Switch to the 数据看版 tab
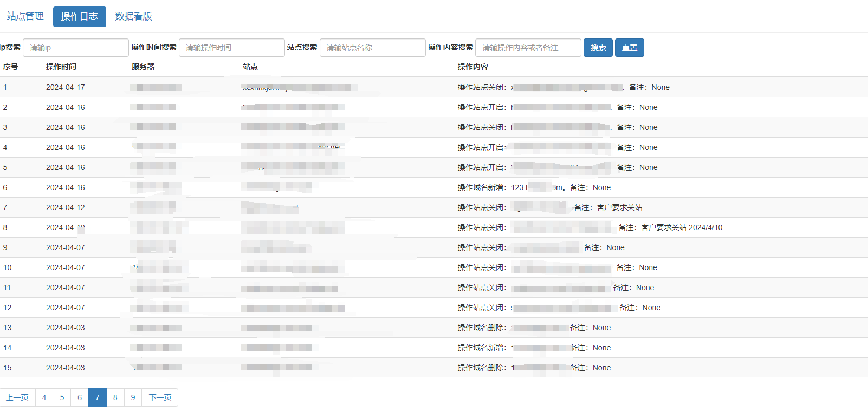868x418 pixels. point(133,17)
